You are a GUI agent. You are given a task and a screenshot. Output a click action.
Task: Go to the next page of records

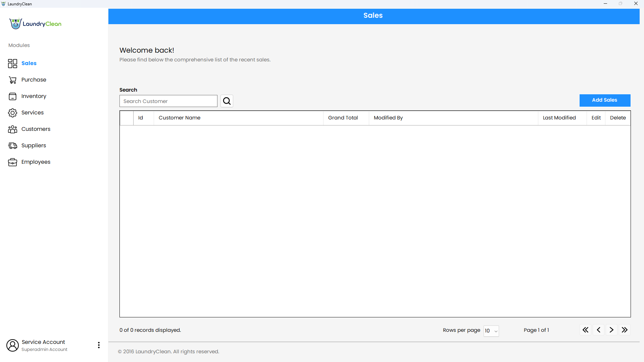[611, 330]
